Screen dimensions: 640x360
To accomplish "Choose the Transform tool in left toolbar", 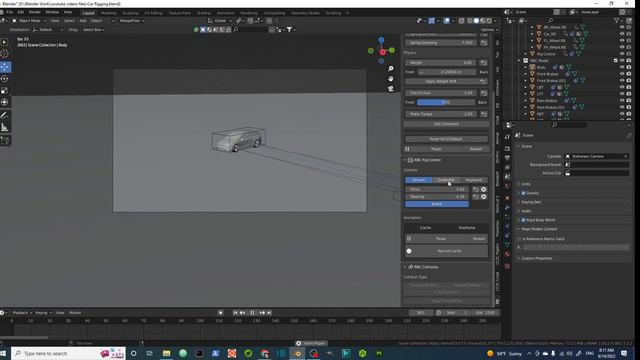I will tap(5, 102).
